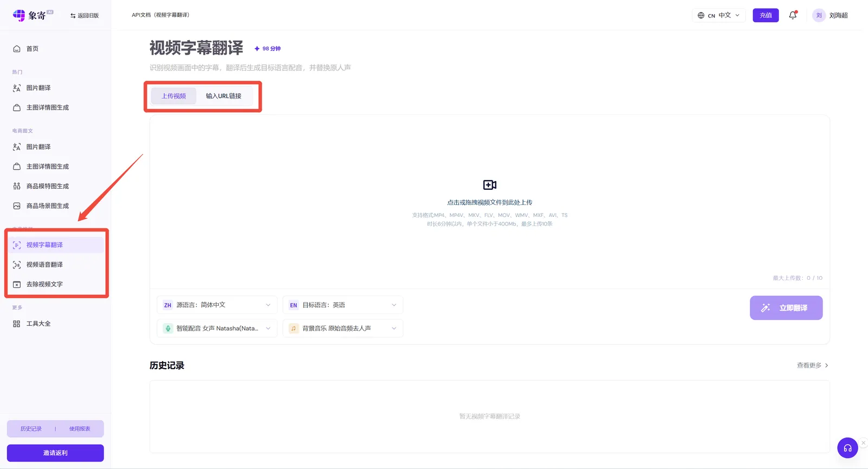Click the 点击或拖拽视频文件到此处上传 text

[490, 202]
